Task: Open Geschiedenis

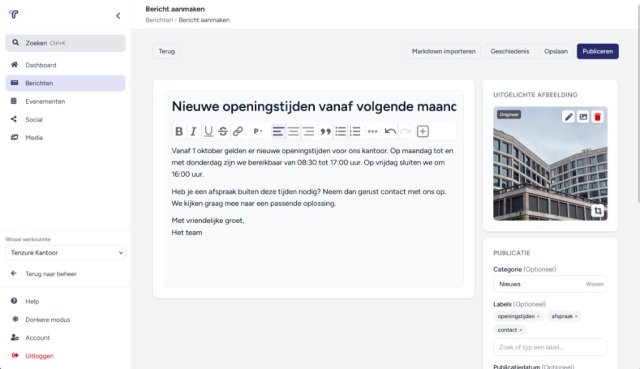Action: click(510, 51)
